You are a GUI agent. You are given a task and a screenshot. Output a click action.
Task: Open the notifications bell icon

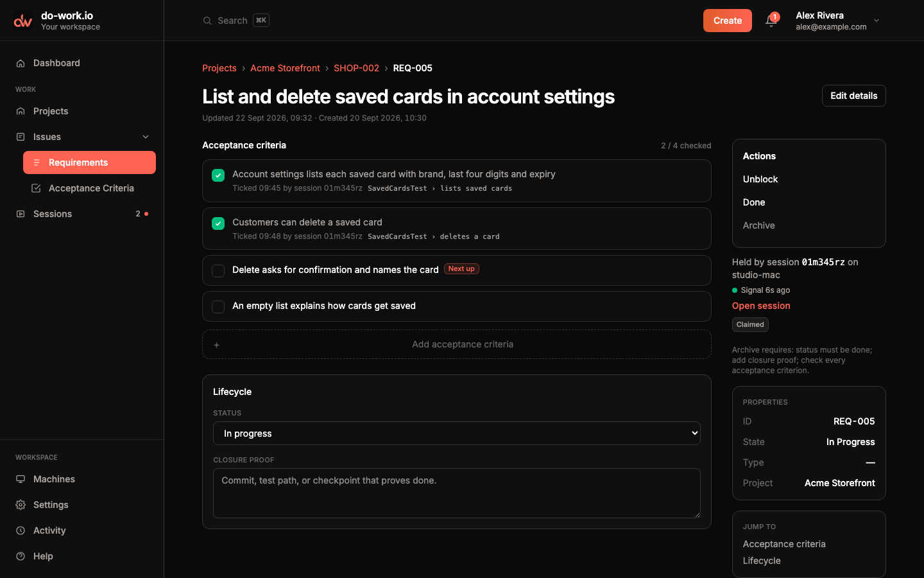tap(771, 21)
